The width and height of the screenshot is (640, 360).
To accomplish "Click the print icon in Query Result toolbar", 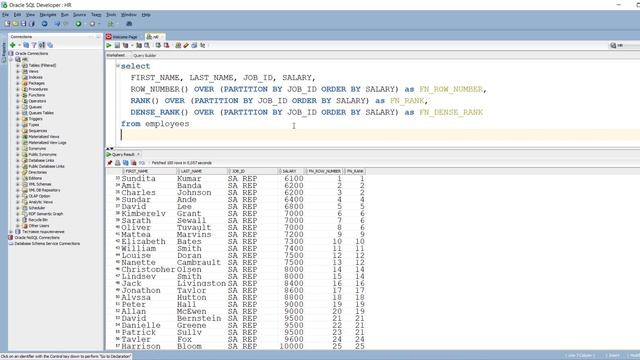I will (x=118, y=163).
